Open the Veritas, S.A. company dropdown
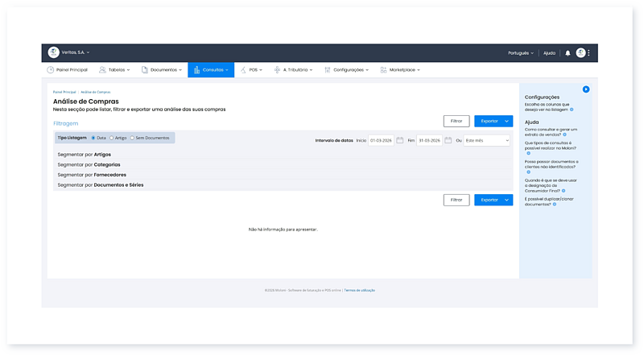 pyautogui.click(x=76, y=52)
